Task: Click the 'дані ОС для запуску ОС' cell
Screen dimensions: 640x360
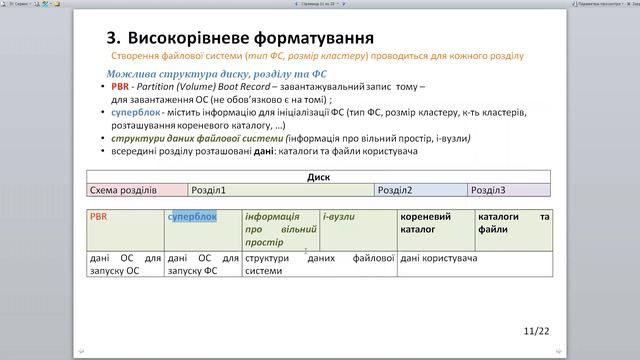Action: pyautogui.click(x=125, y=264)
